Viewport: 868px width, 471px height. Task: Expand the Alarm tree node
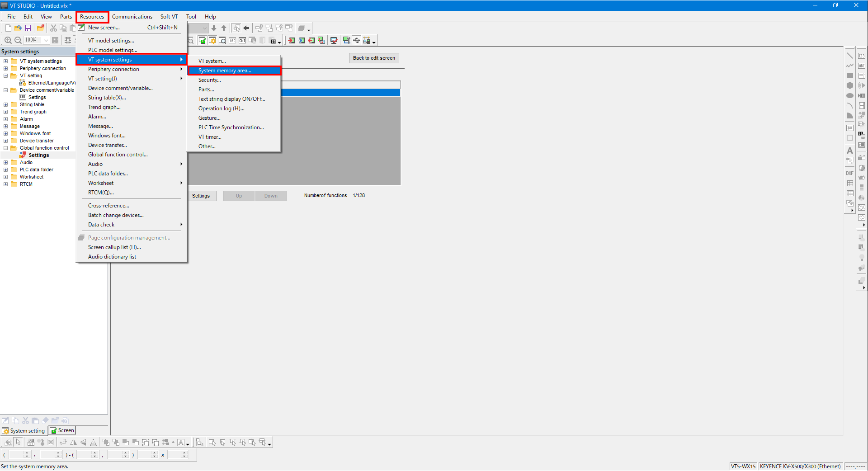pyautogui.click(x=6, y=119)
